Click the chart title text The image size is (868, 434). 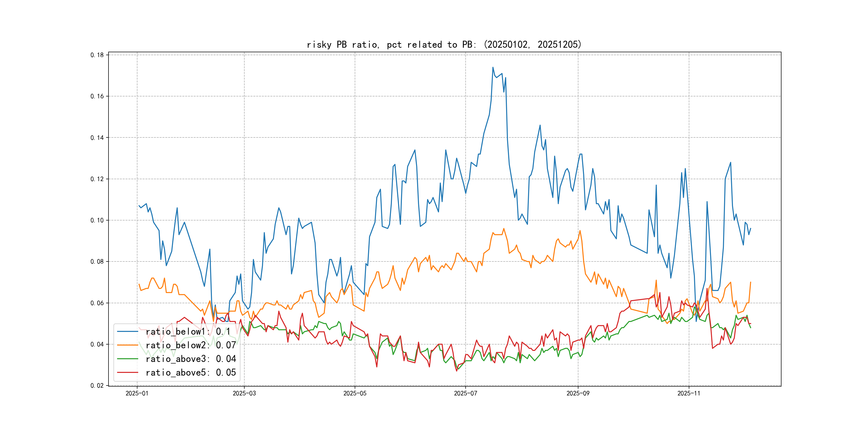pos(444,44)
